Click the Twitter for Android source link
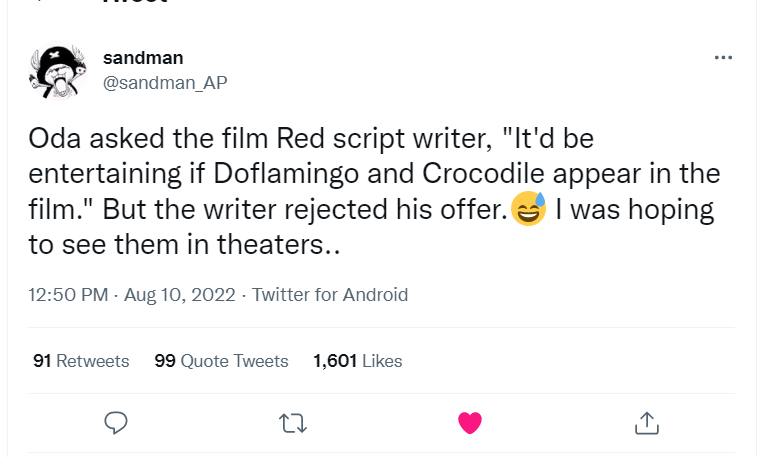The width and height of the screenshot is (759, 457). (x=330, y=295)
